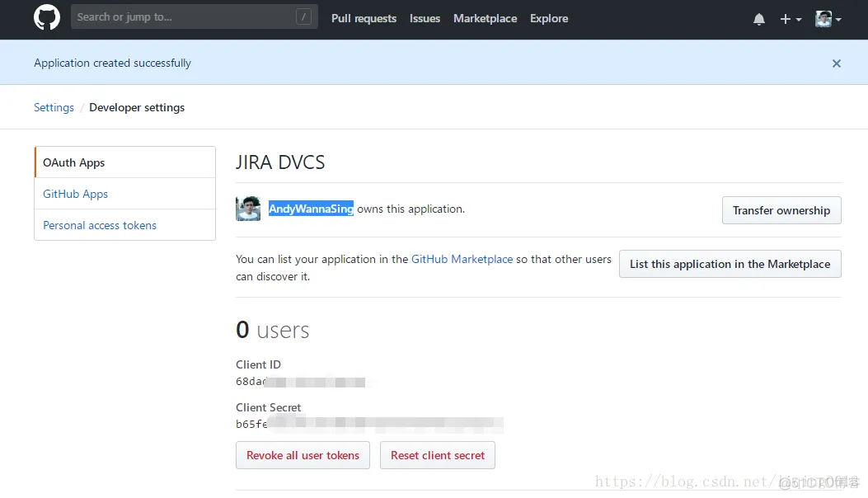Image resolution: width=868 pixels, height=498 pixels.
Task: Go to Pull requests
Action: [364, 18]
